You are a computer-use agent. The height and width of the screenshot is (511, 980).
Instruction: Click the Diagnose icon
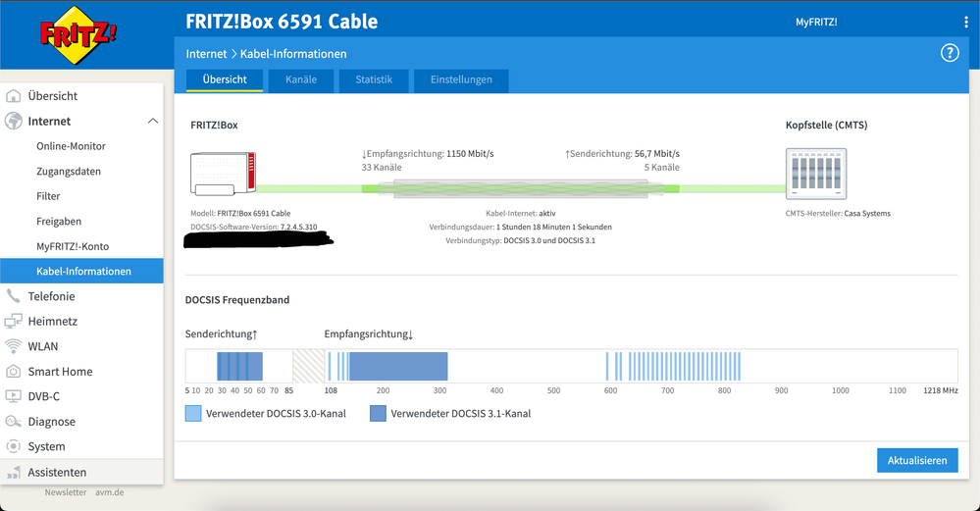pyautogui.click(x=13, y=421)
